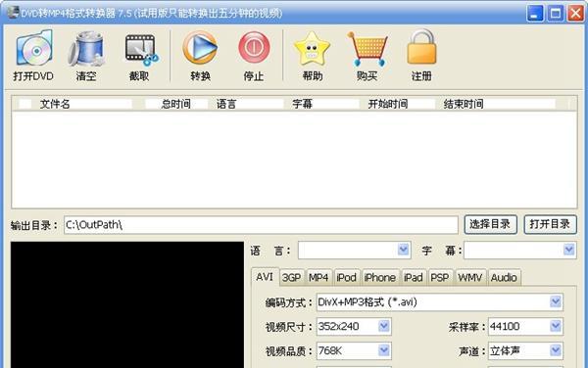The width and height of the screenshot is (588, 368).
Task: Open the 视频尺寸 352x240 dropdown
Action: click(384, 326)
